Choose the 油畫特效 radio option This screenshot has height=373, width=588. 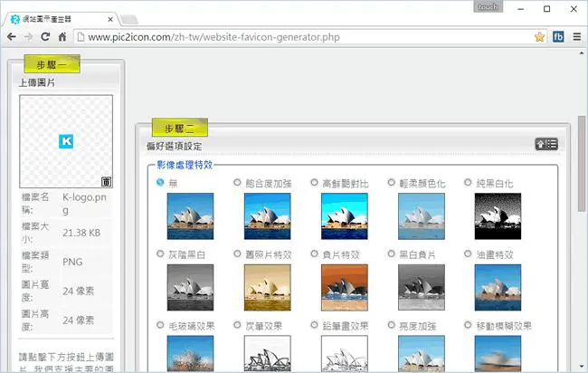point(468,253)
